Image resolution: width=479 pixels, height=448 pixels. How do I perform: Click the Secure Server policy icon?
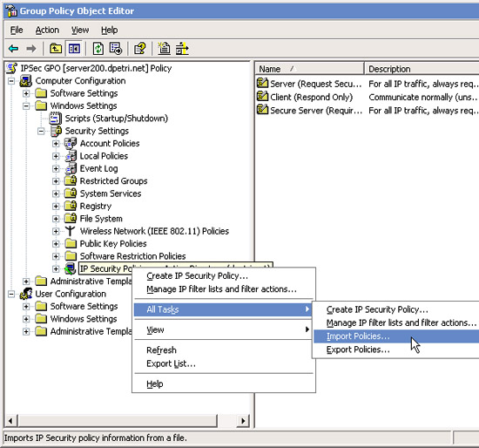[262, 110]
